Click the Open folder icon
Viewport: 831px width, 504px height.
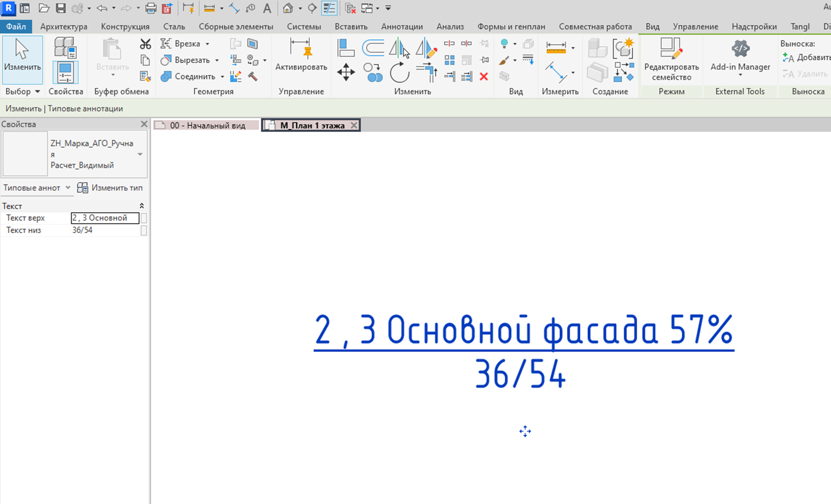[44, 8]
